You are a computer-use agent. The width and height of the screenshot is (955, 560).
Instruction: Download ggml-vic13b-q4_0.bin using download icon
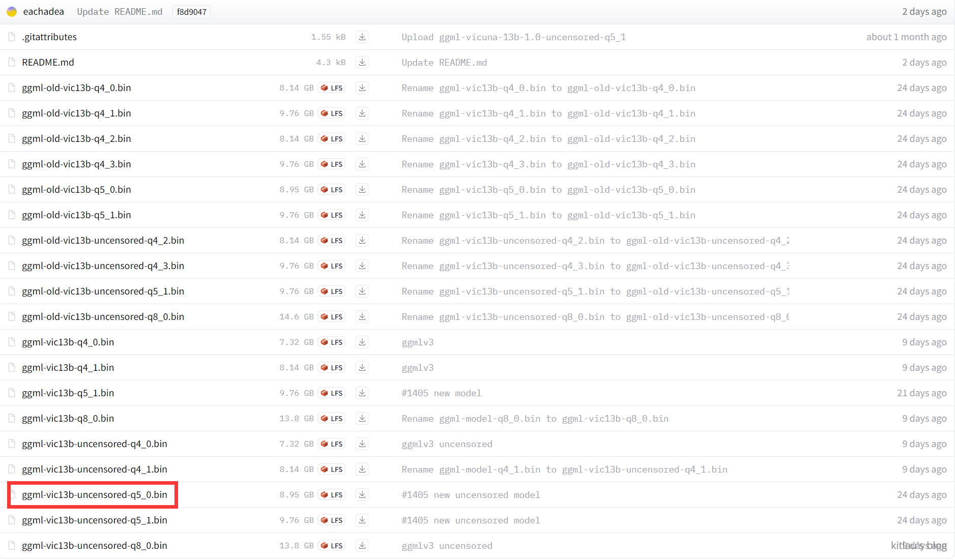(362, 342)
